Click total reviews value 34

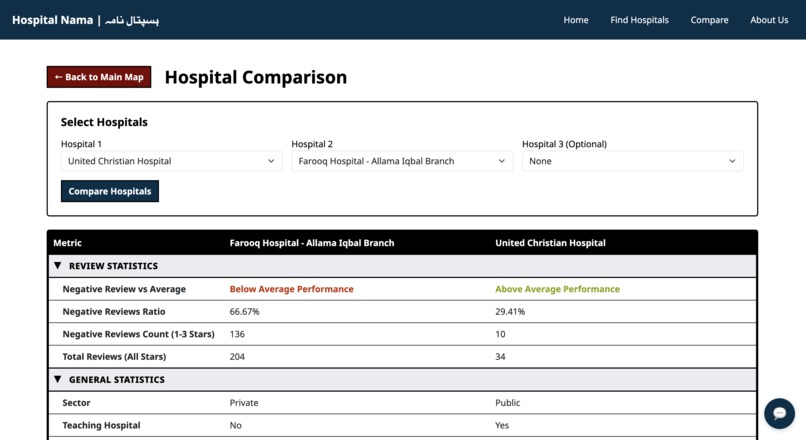(x=500, y=357)
